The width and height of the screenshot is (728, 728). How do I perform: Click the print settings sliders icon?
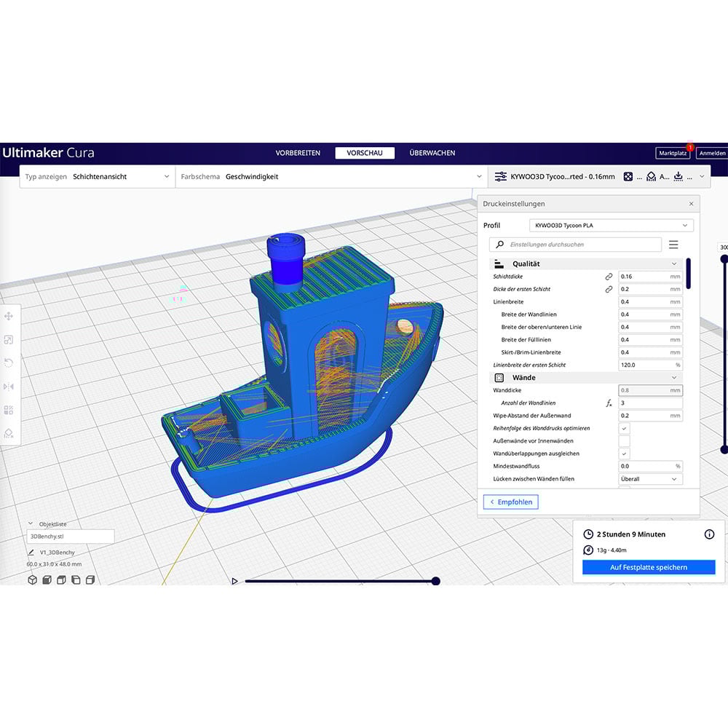tap(501, 176)
